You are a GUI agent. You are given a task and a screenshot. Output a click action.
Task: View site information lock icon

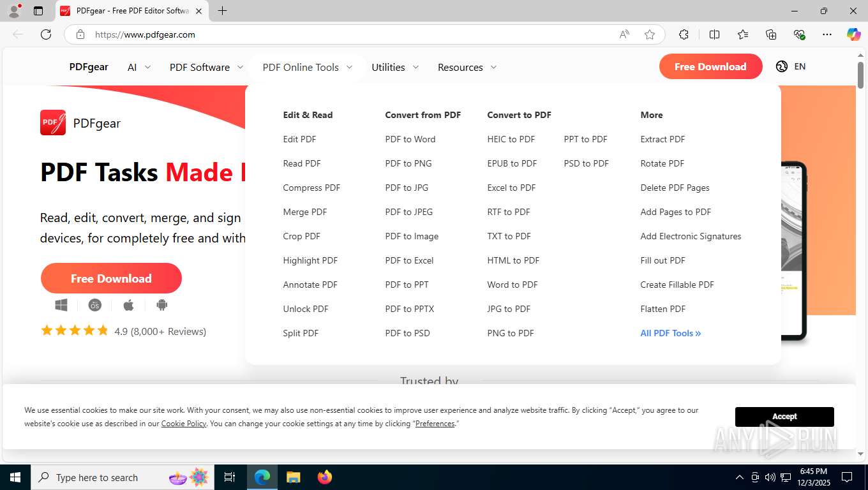pyautogui.click(x=80, y=34)
